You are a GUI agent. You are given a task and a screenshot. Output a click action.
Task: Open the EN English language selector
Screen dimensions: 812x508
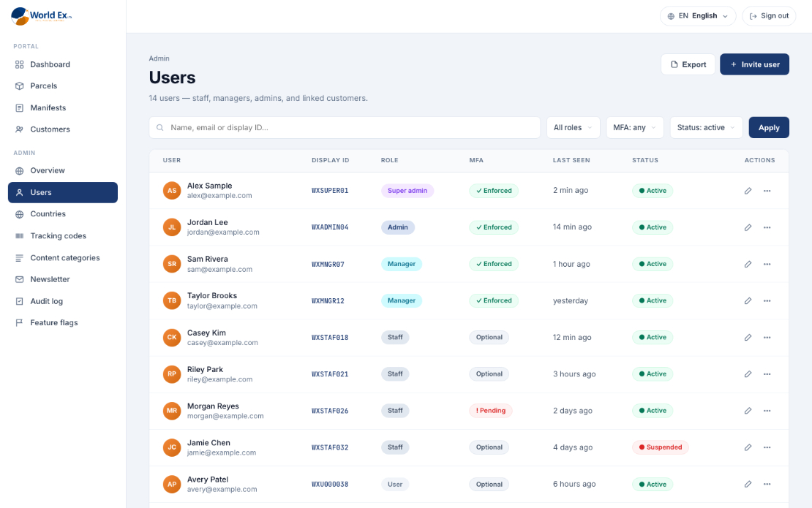[x=698, y=16]
